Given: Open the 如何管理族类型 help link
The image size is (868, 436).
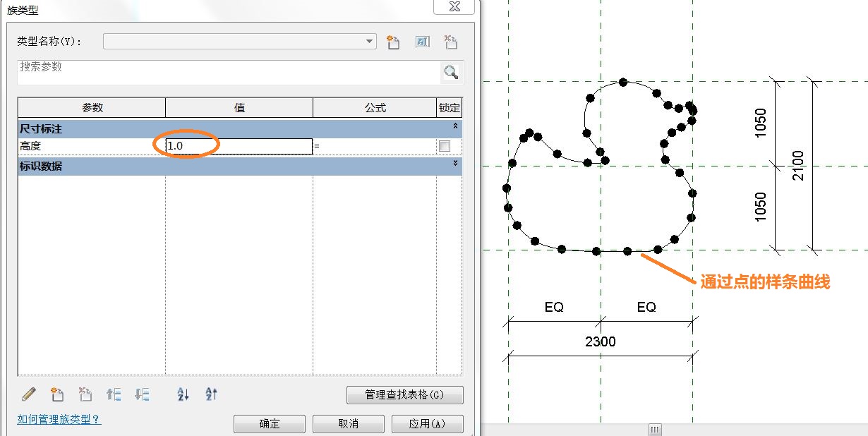Looking at the screenshot, I should pos(59,419).
